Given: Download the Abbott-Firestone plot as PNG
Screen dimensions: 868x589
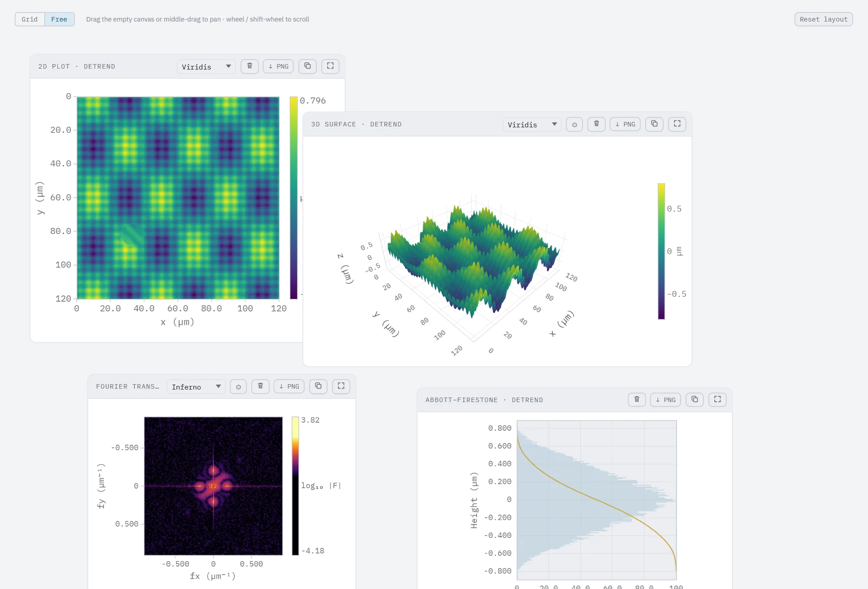Looking at the screenshot, I should tap(665, 399).
